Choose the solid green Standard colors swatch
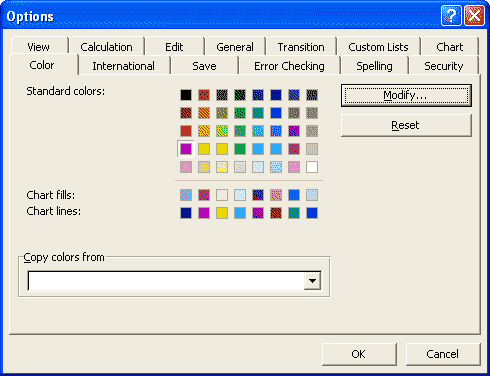The width and height of the screenshot is (490, 376). click(240, 149)
